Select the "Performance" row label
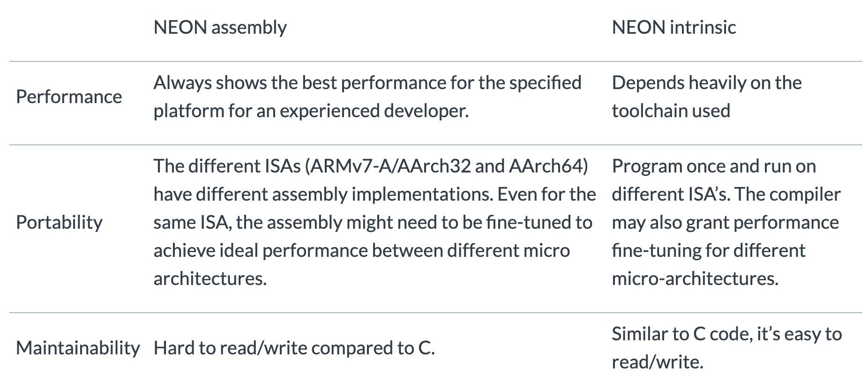 point(69,97)
